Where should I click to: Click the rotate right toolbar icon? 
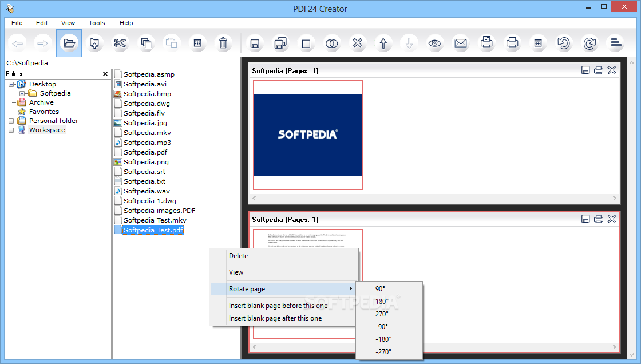point(589,43)
